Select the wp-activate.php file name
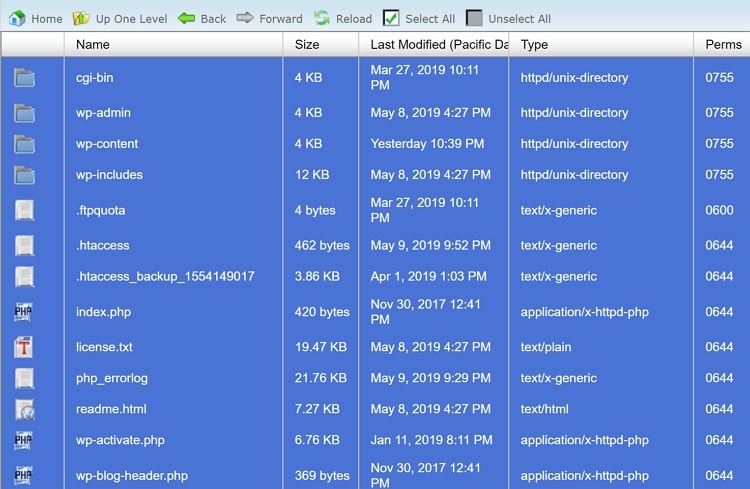The height and width of the screenshot is (489, 750). click(121, 440)
